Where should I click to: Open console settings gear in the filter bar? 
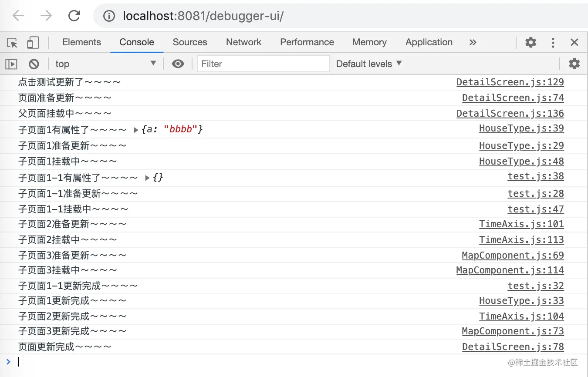[x=574, y=64]
